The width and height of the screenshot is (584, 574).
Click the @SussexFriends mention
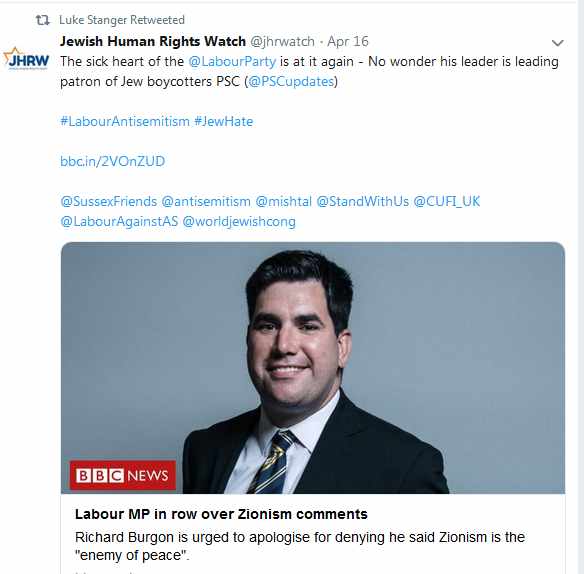pyautogui.click(x=108, y=202)
